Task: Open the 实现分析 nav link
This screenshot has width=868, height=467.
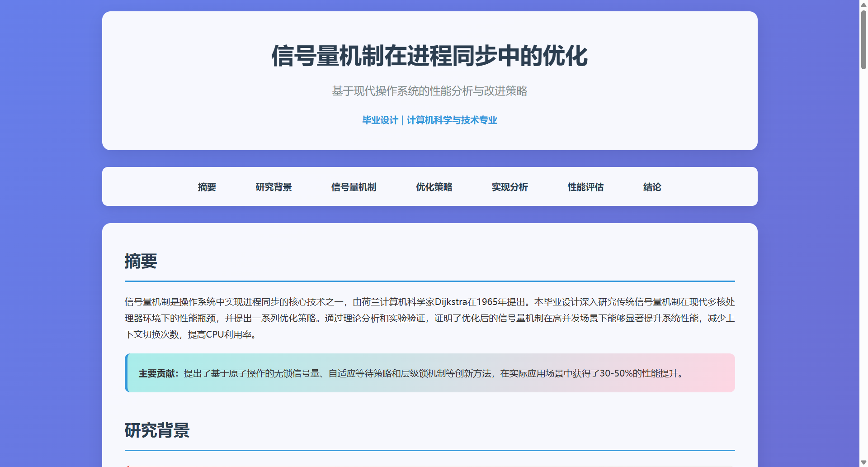Action: 510,187
